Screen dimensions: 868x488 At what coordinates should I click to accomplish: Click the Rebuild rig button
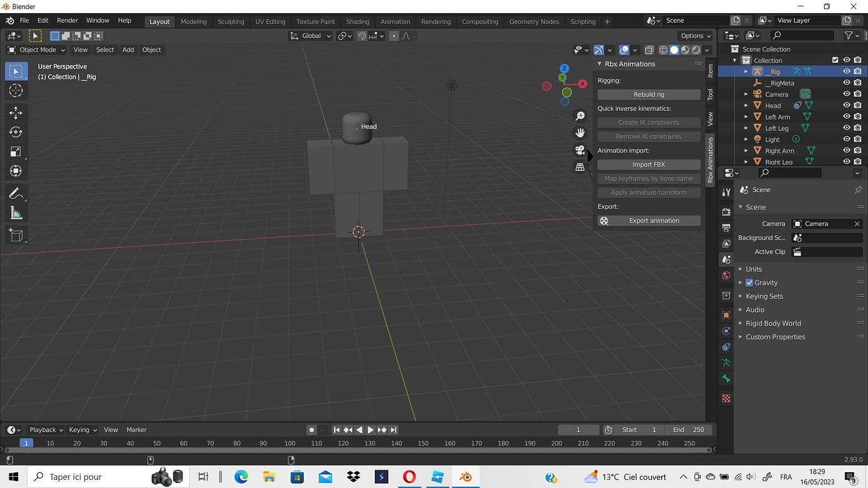click(648, 94)
